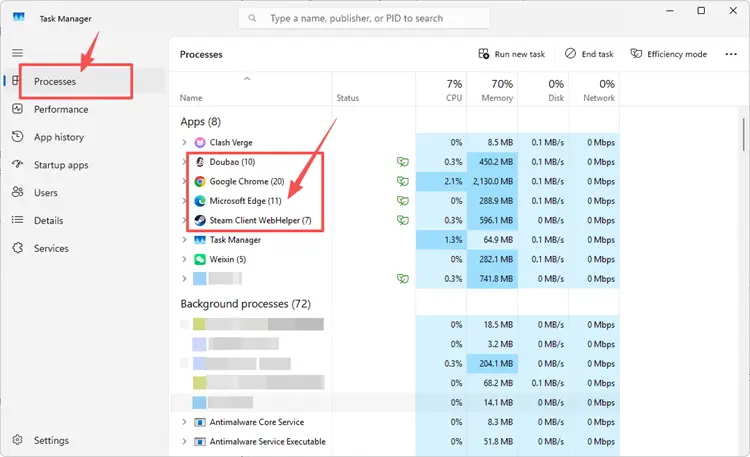750x457 pixels.
Task: Click the Antimalware Service Executable icon
Action: click(200, 442)
